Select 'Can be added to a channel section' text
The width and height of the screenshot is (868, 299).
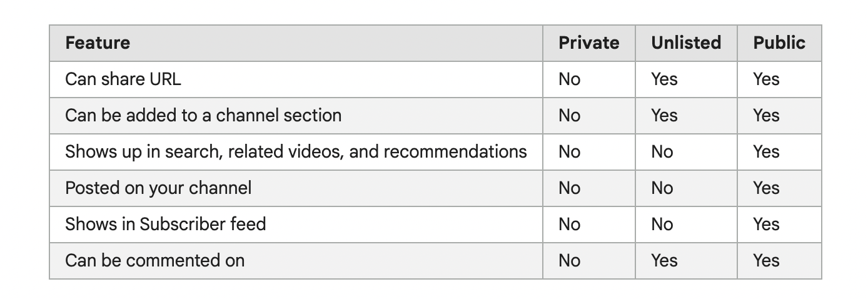point(203,116)
